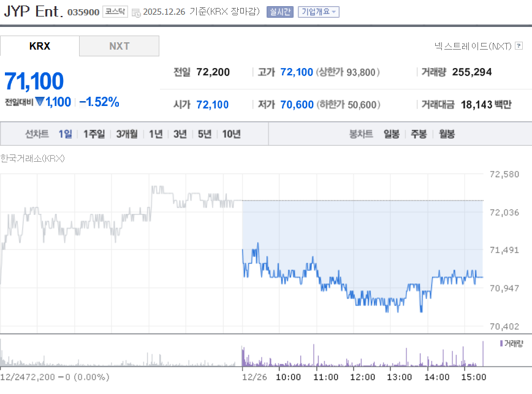The image size is (532, 394).
Task: Click the 12:00 time axis marker
Action: pyautogui.click(x=362, y=377)
